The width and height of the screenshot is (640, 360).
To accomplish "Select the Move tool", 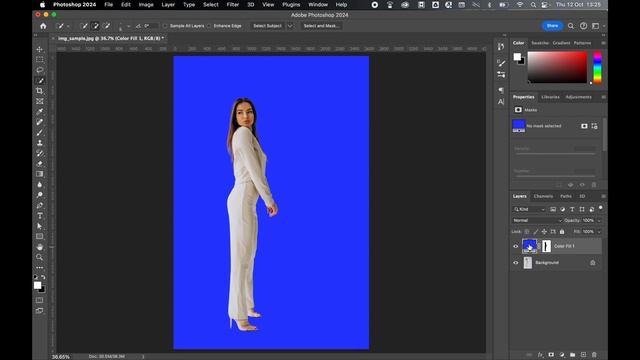I will pyautogui.click(x=40, y=49).
